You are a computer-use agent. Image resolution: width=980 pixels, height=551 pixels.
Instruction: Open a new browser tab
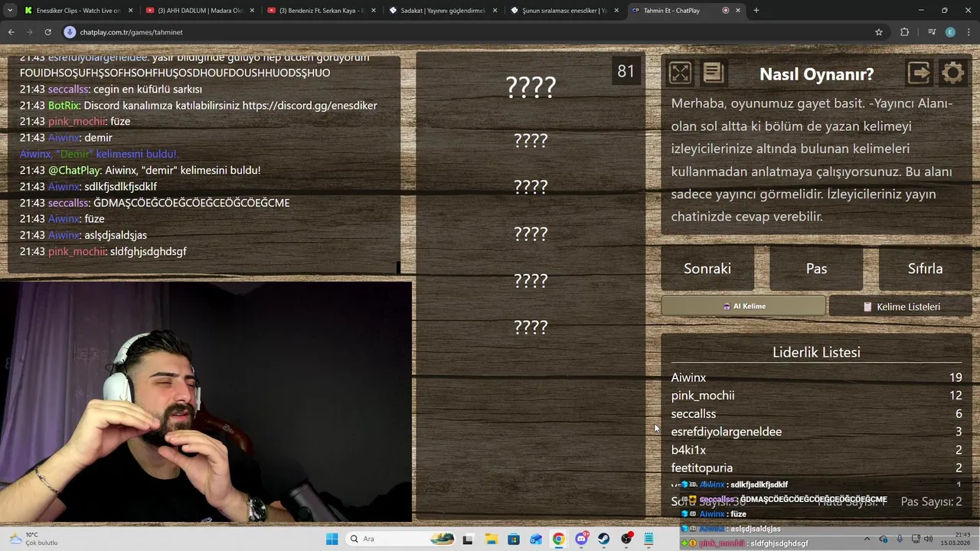pyautogui.click(x=756, y=11)
